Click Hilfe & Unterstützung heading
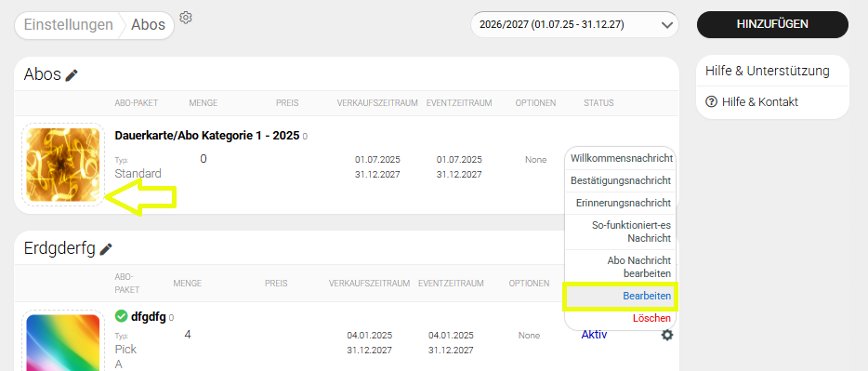 (x=768, y=71)
